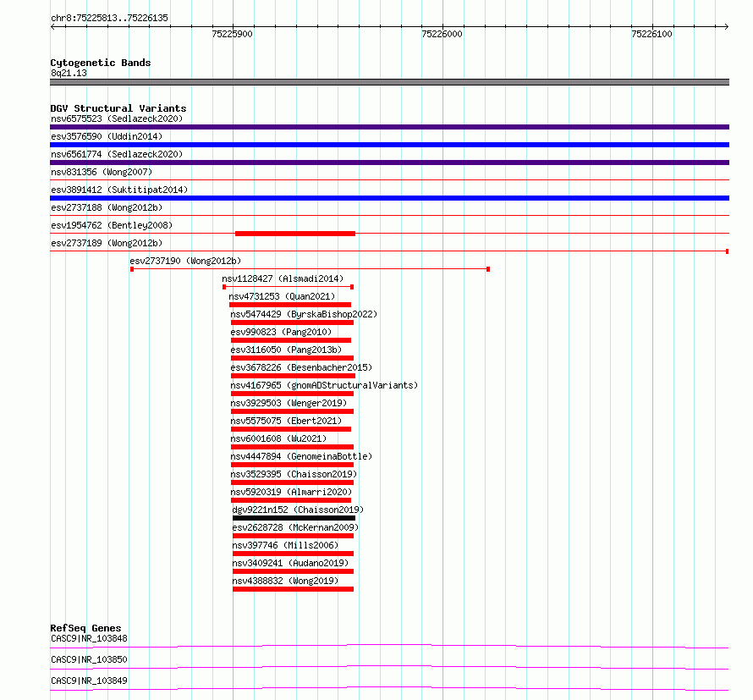Open nsv3929503 (Wenger2019) label
This screenshot has height=700, width=753.
(x=289, y=403)
